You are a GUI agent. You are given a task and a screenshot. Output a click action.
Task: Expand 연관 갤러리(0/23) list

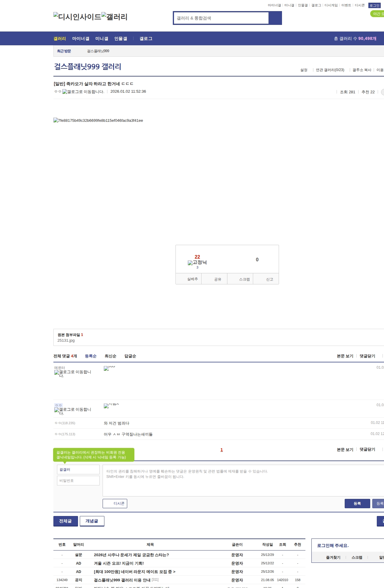click(330, 70)
